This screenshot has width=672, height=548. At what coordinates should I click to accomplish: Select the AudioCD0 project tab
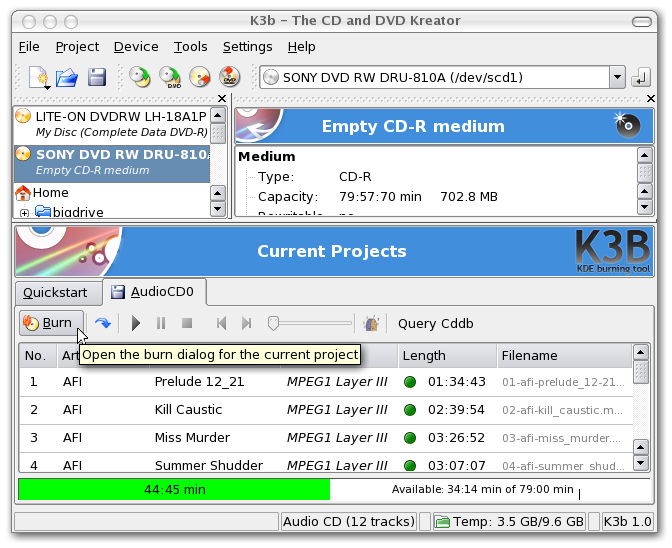tap(154, 292)
